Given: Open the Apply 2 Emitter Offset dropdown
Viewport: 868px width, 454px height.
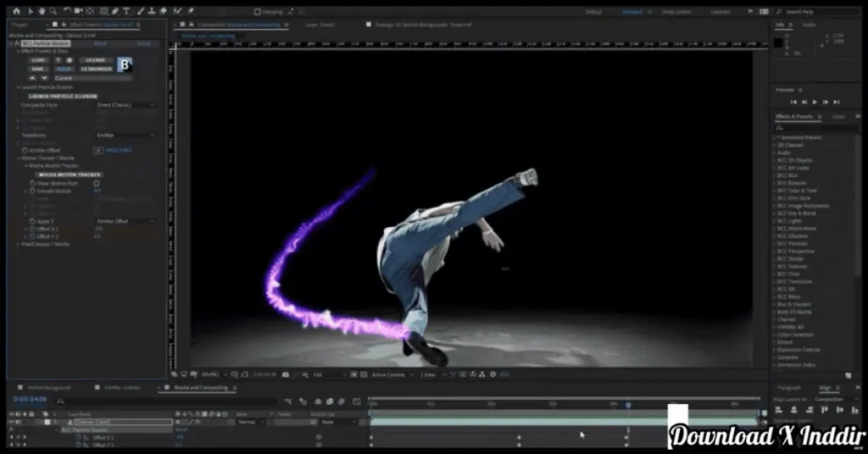Looking at the screenshot, I should pyautogui.click(x=125, y=221).
